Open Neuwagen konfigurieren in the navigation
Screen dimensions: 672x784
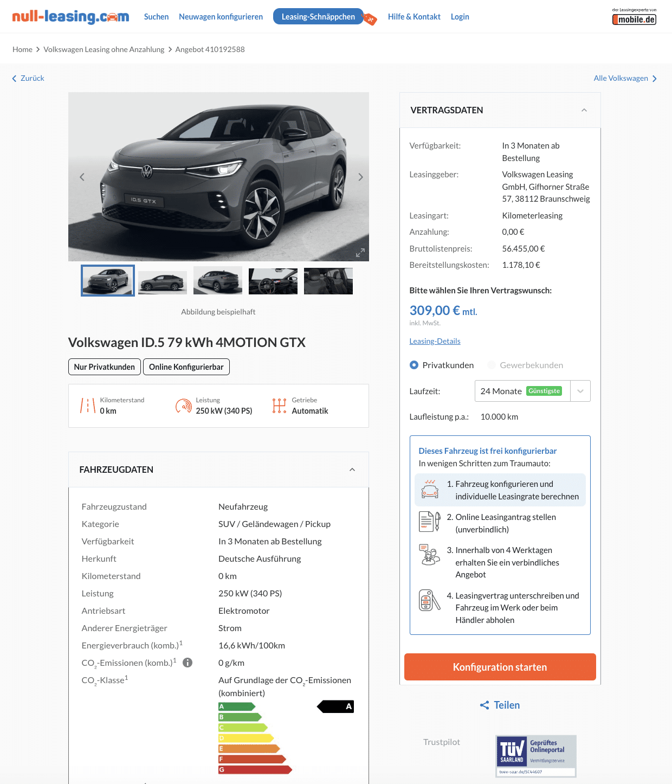click(x=221, y=17)
